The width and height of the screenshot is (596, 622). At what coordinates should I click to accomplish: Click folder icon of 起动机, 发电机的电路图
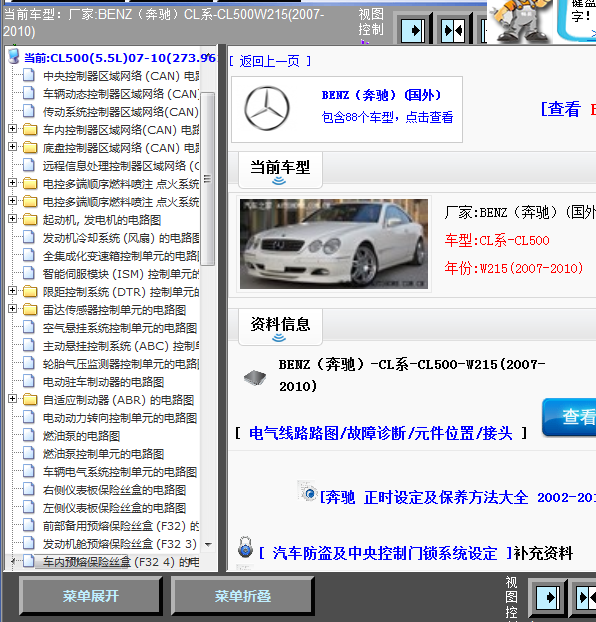[29, 219]
